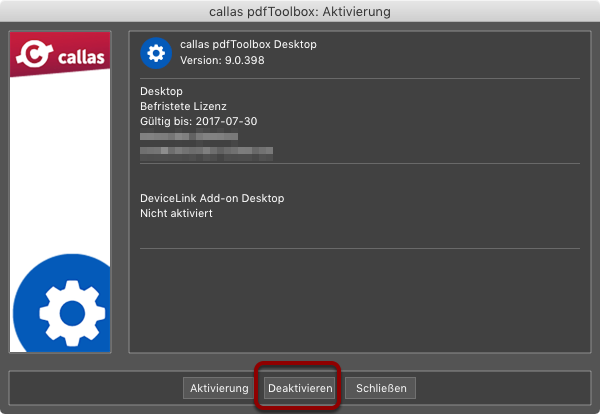The image size is (600, 414).
Task: Click the 'Befristete Lizenz' text
Action: coord(183,106)
